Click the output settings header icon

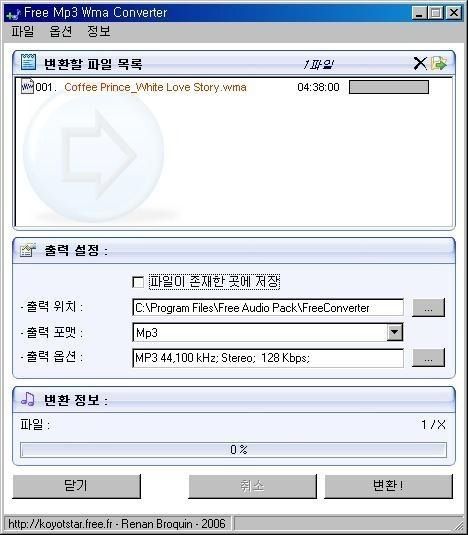point(28,250)
